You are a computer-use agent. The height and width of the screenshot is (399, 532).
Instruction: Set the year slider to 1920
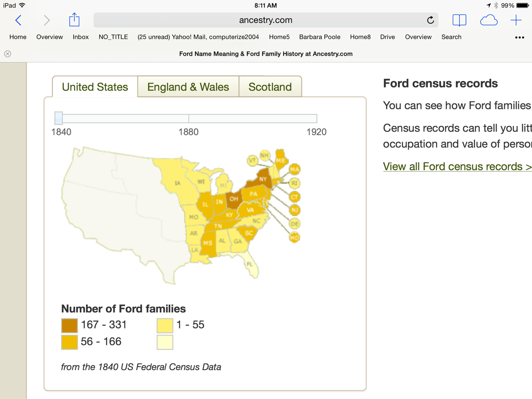click(317, 118)
